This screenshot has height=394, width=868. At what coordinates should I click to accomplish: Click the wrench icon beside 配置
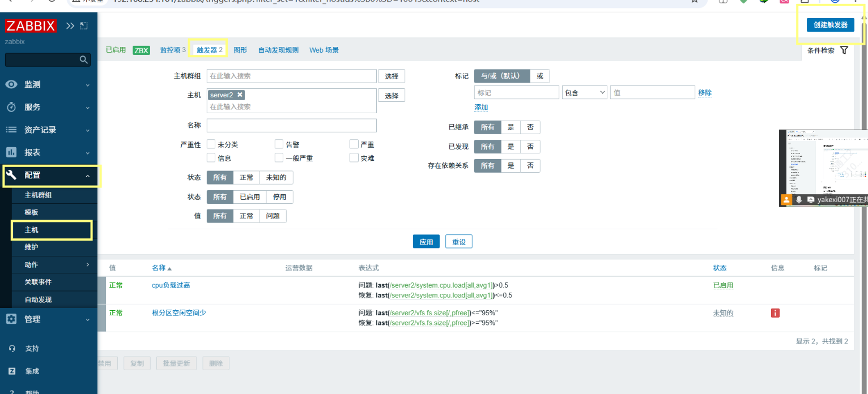11,175
